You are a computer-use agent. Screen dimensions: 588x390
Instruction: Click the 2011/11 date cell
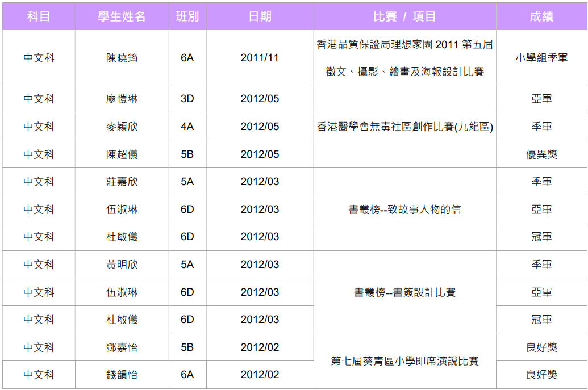pos(260,58)
